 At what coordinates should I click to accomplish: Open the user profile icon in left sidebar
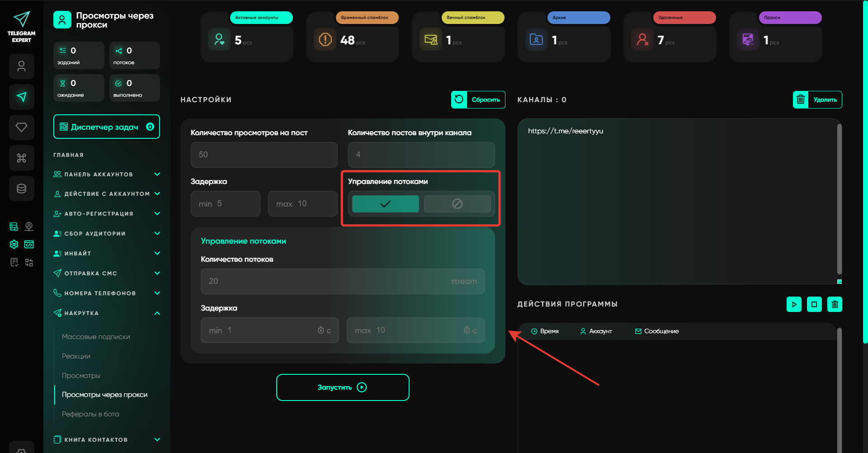click(x=21, y=66)
